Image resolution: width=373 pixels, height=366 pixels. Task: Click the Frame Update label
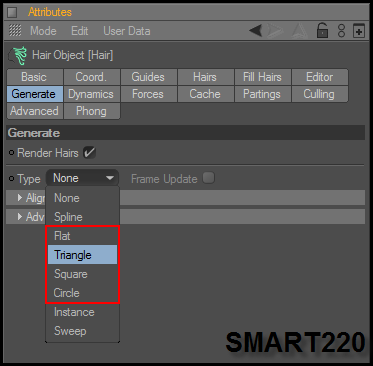(x=164, y=179)
